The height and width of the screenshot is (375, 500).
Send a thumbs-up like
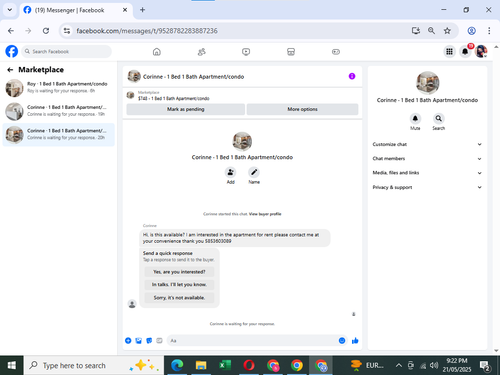355,340
